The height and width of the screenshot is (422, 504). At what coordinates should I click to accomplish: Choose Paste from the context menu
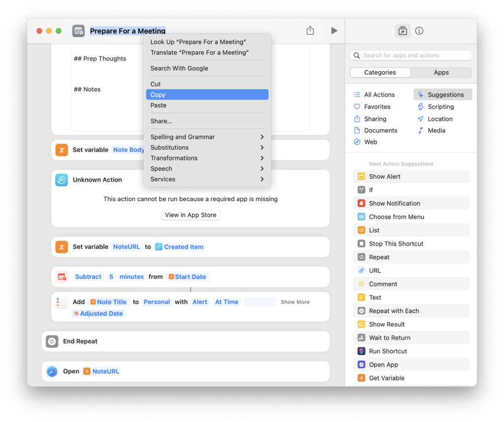(x=207, y=105)
